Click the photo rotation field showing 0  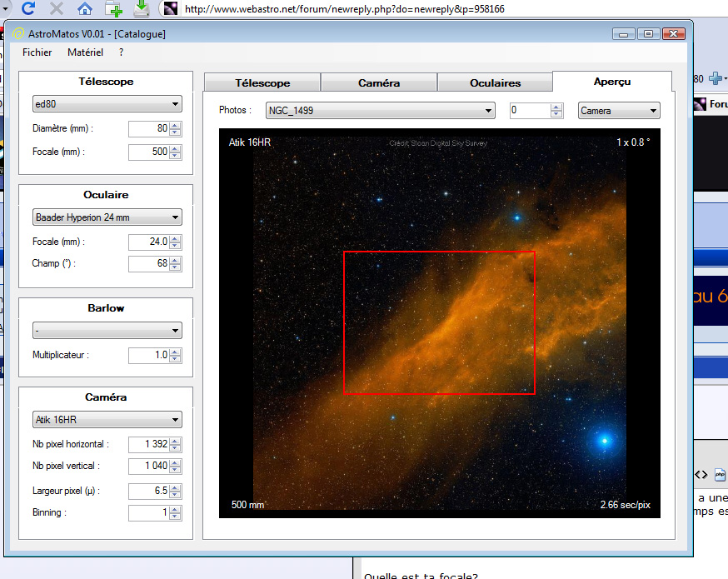pos(530,111)
